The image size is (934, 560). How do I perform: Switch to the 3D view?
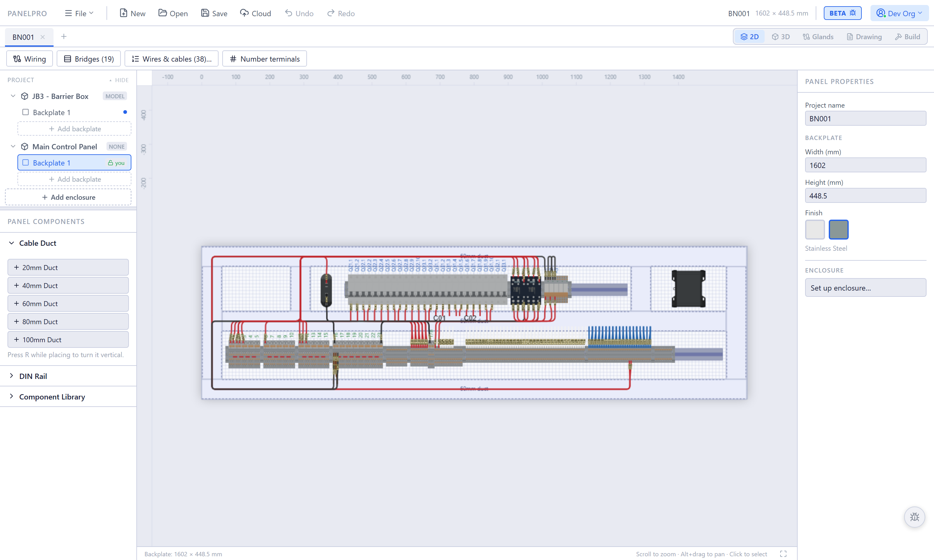click(781, 37)
